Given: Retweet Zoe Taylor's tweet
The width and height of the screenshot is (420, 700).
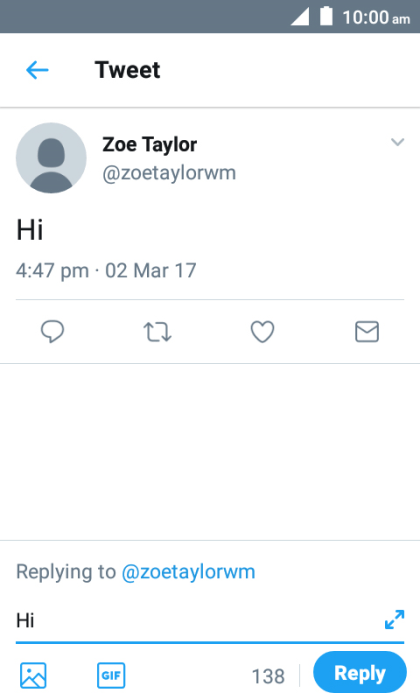Looking at the screenshot, I should pos(158,332).
